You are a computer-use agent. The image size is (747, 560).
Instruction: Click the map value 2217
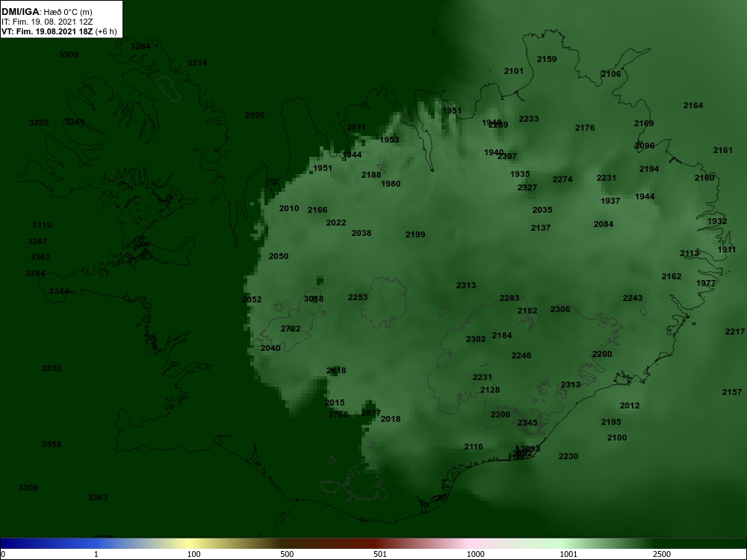pyautogui.click(x=735, y=332)
